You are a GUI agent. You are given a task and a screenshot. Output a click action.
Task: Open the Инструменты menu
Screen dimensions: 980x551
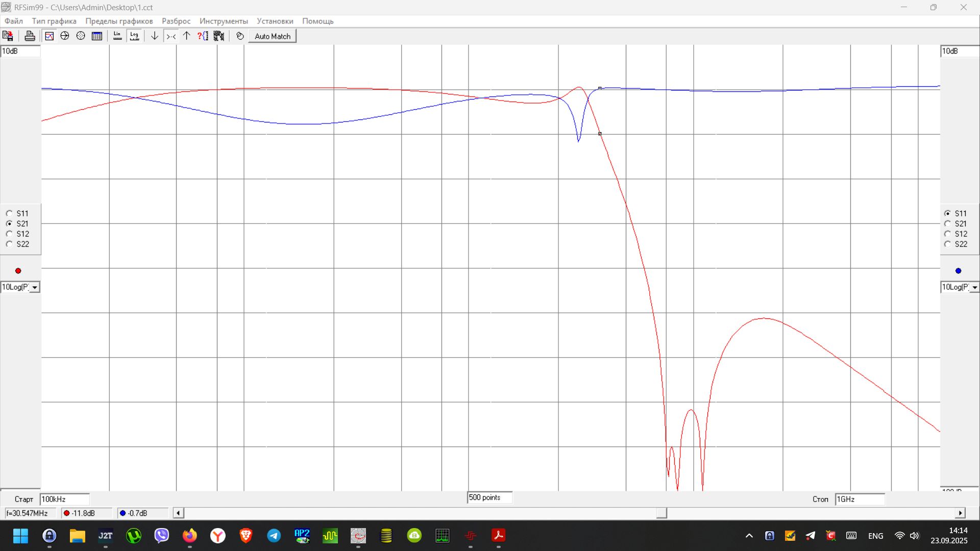[224, 21]
